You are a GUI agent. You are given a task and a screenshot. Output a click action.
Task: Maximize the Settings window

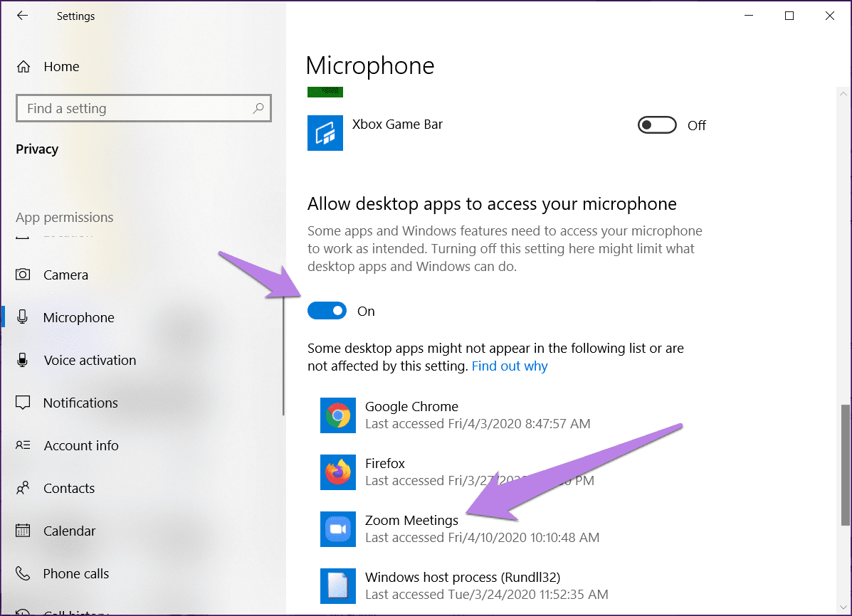coord(789,16)
